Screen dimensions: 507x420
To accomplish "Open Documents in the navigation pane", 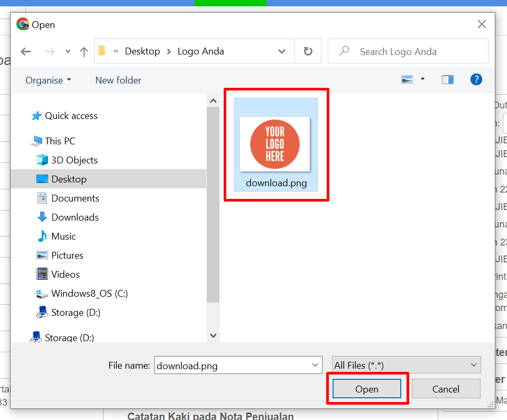I will click(x=76, y=198).
